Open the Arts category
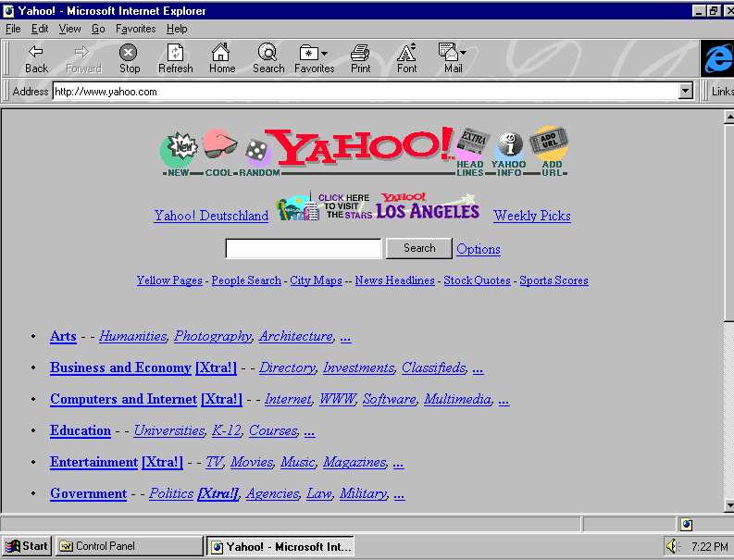The height and width of the screenshot is (560, 734). (x=63, y=336)
